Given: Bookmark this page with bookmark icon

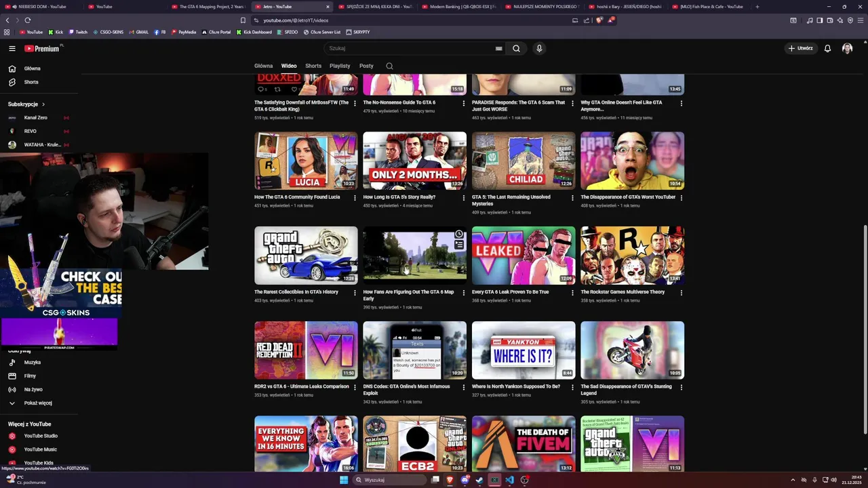Looking at the screenshot, I should click(243, 20).
